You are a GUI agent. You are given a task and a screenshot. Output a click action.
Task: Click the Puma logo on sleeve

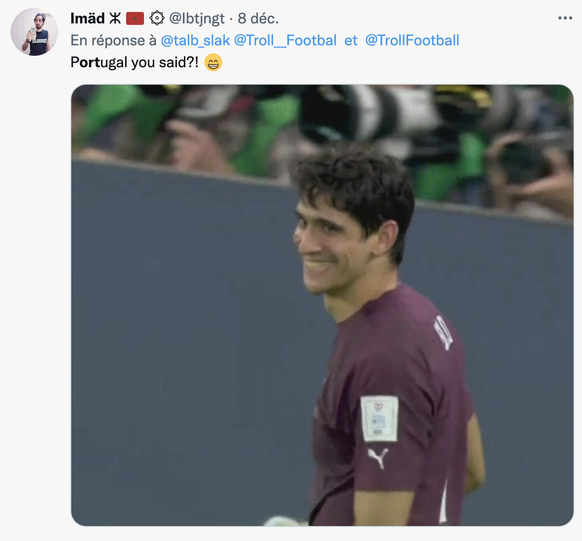pyautogui.click(x=378, y=458)
